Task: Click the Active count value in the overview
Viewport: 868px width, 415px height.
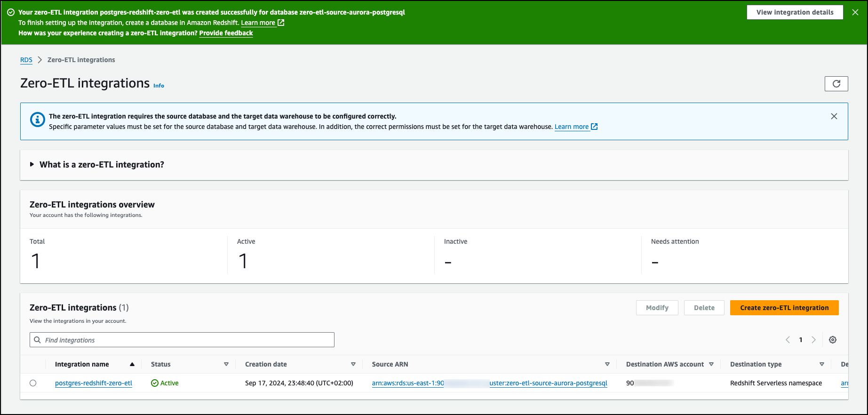Action: (x=243, y=261)
